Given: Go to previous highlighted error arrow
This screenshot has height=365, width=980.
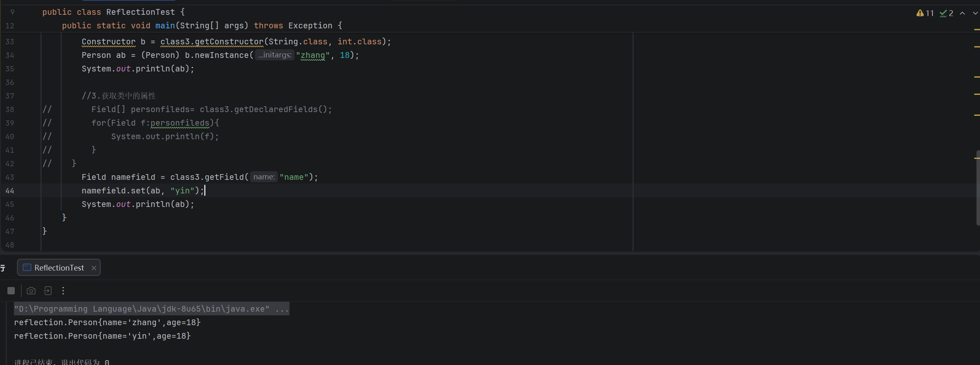Looking at the screenshot, I should 962,13.
